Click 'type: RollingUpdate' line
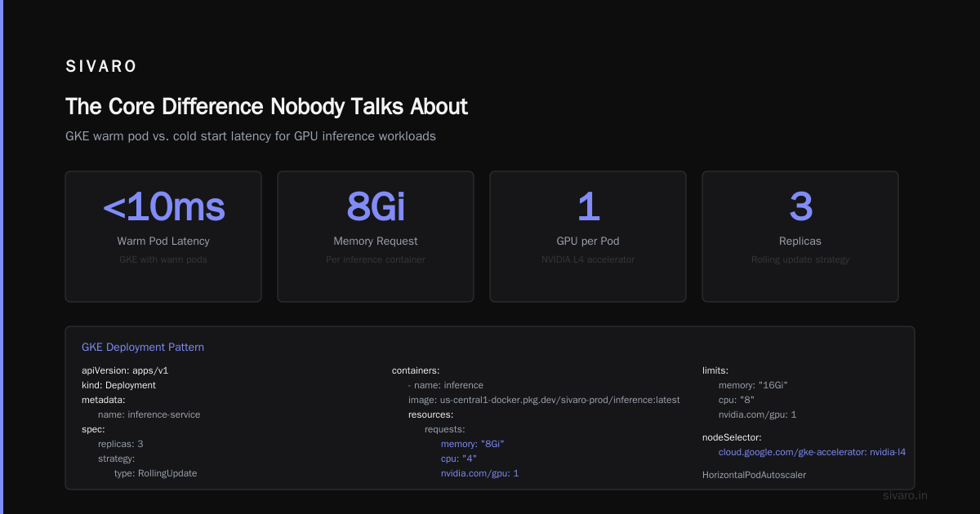The image size is (980, 514). (x=155, y=473)
